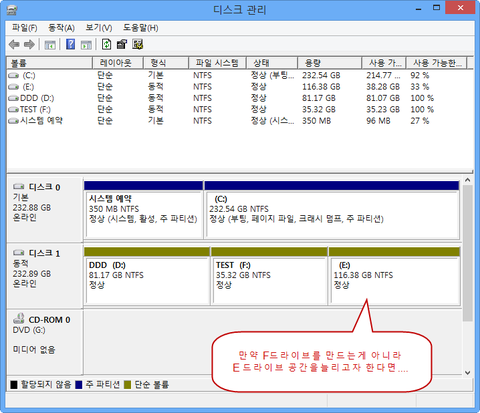Select the (E:) 116.38 GB volume block
The image size is (480, 413).
394,276
